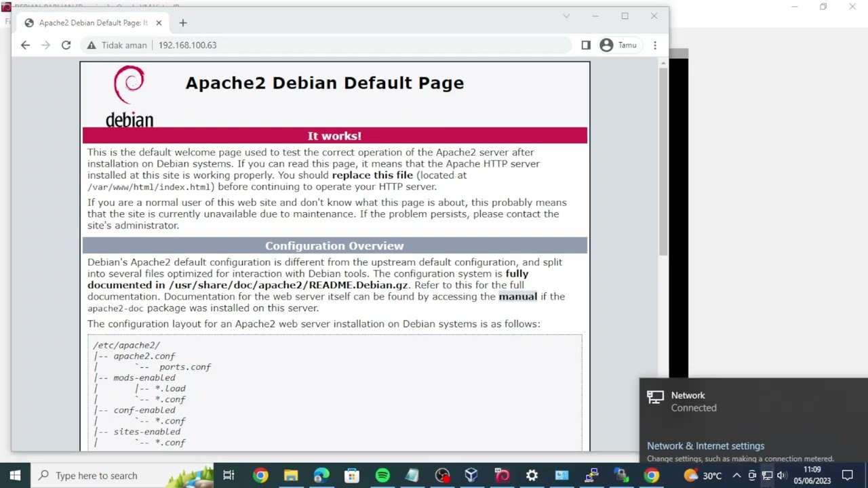Open the screen recorder icon with red dot

(x=442, y=475)
